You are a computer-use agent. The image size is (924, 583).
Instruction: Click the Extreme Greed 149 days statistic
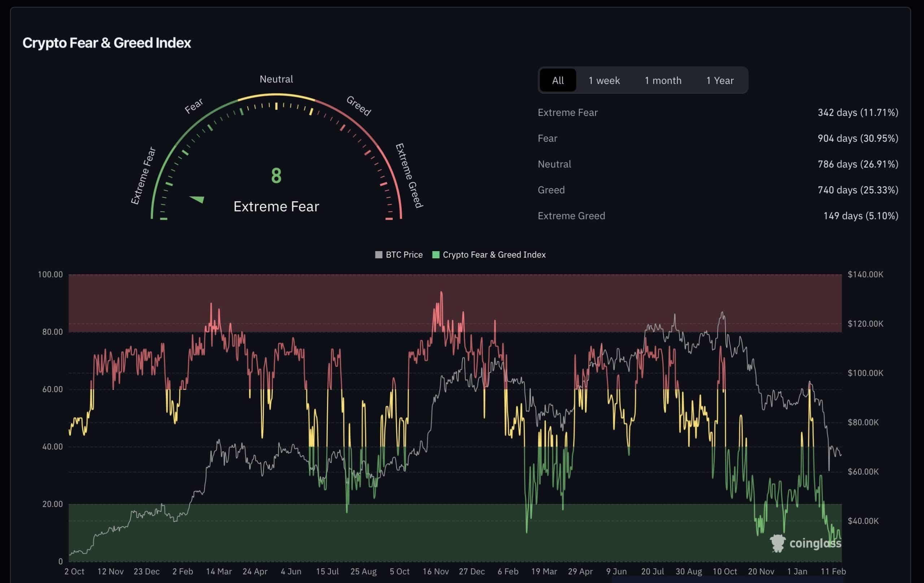(860, 215)
